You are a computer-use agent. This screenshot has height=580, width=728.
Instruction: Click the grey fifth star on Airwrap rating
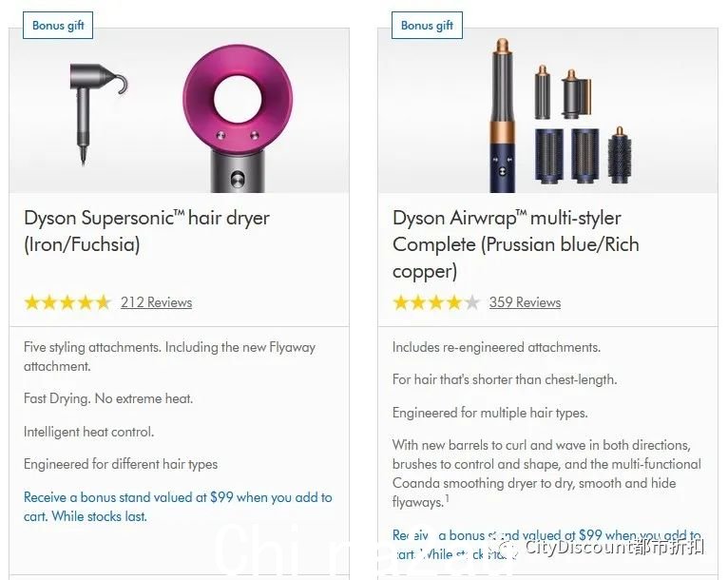click(471, 302)
